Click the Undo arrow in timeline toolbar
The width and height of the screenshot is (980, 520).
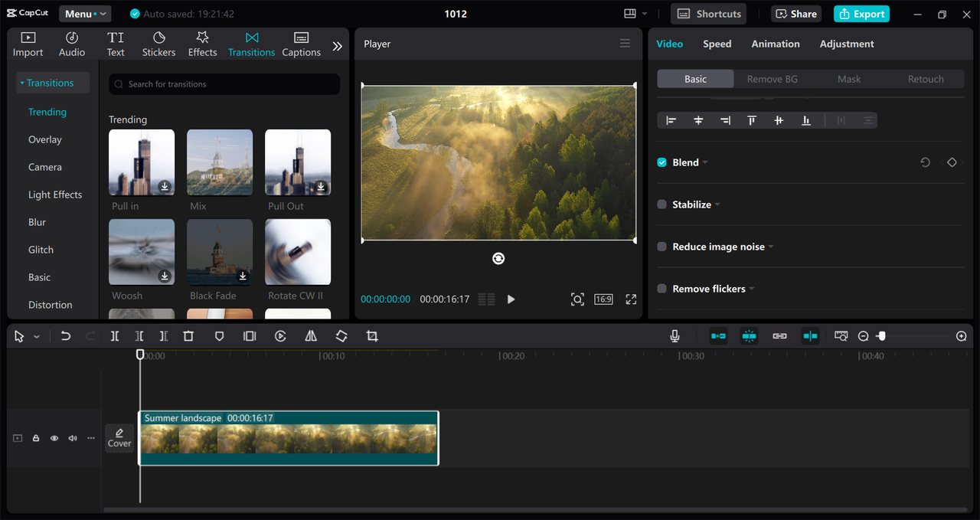tap(66, 336)
